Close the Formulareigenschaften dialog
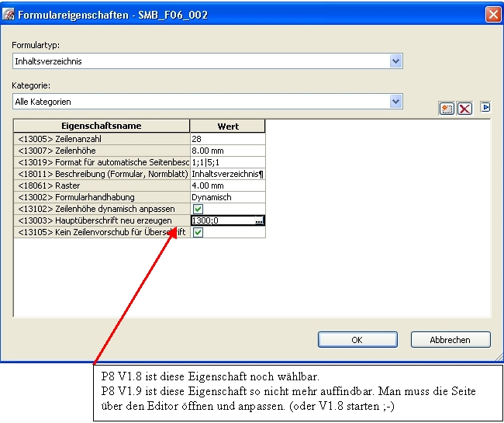The width and height of the screenshot is (504, 423). point(493,15)
